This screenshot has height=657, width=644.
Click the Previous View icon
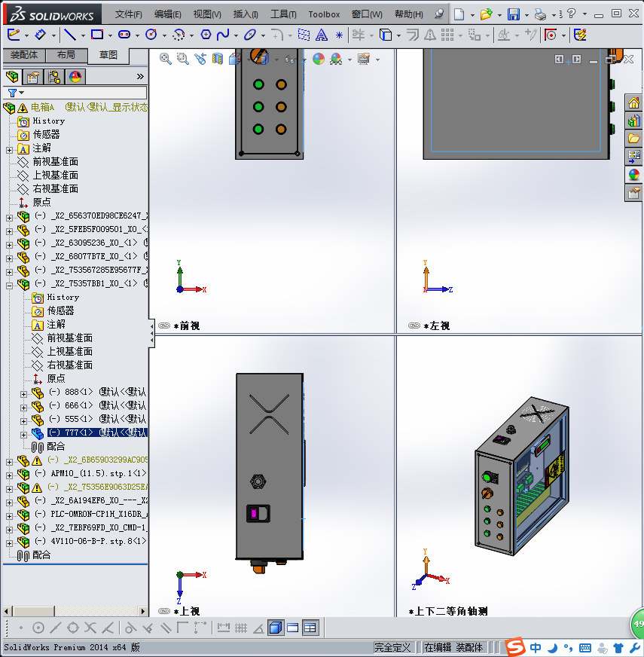point(200,59)
